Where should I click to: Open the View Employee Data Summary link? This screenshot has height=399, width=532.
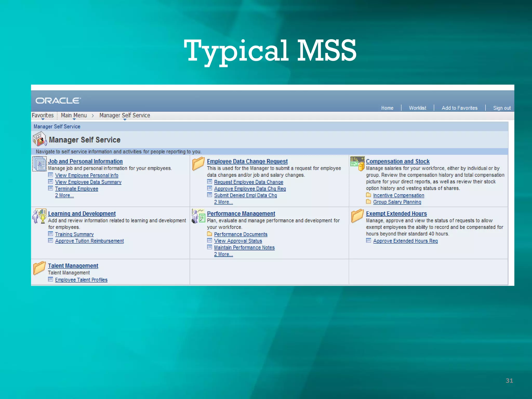88,182
